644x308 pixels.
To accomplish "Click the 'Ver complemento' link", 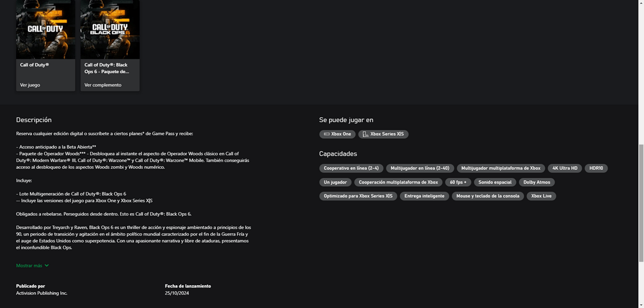I will [103, 85].
